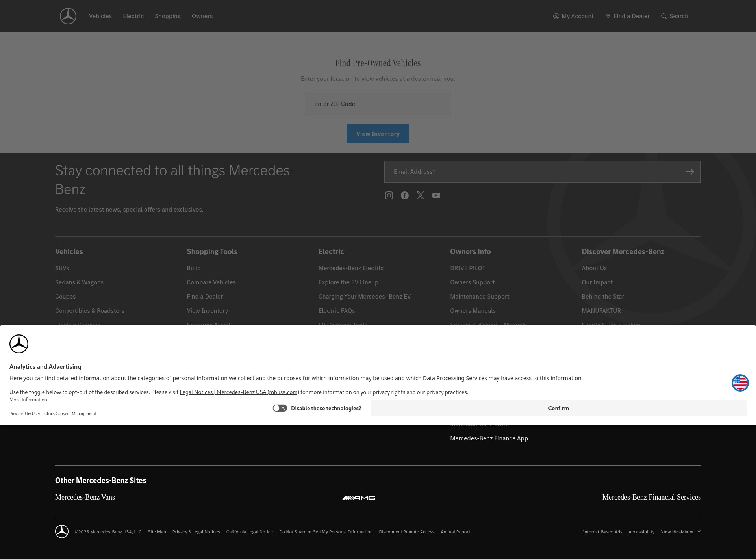Click the View Inventory button
The image size is (756, 559).
pos(378,134)
